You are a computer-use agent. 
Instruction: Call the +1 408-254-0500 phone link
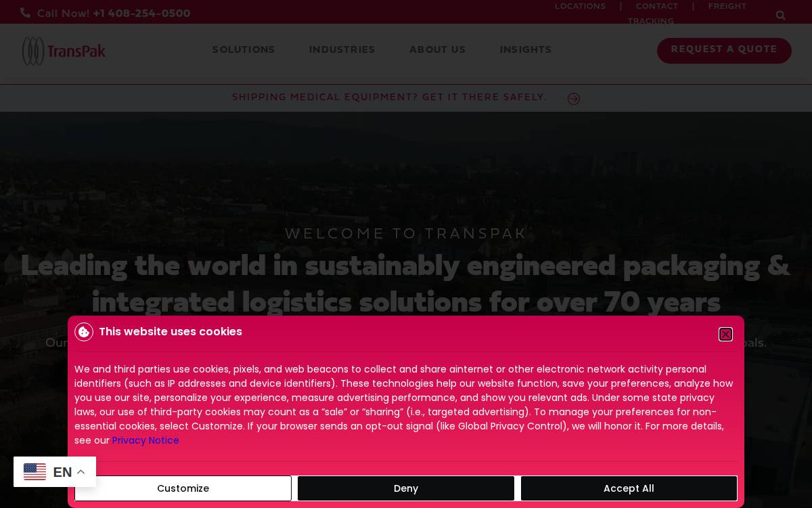[x=141, y=14]
